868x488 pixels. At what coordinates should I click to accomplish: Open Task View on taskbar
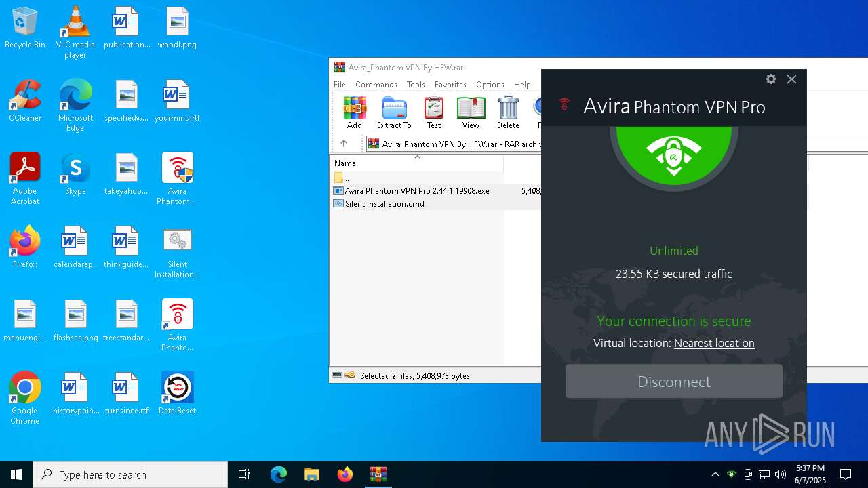tap(244, 474)
